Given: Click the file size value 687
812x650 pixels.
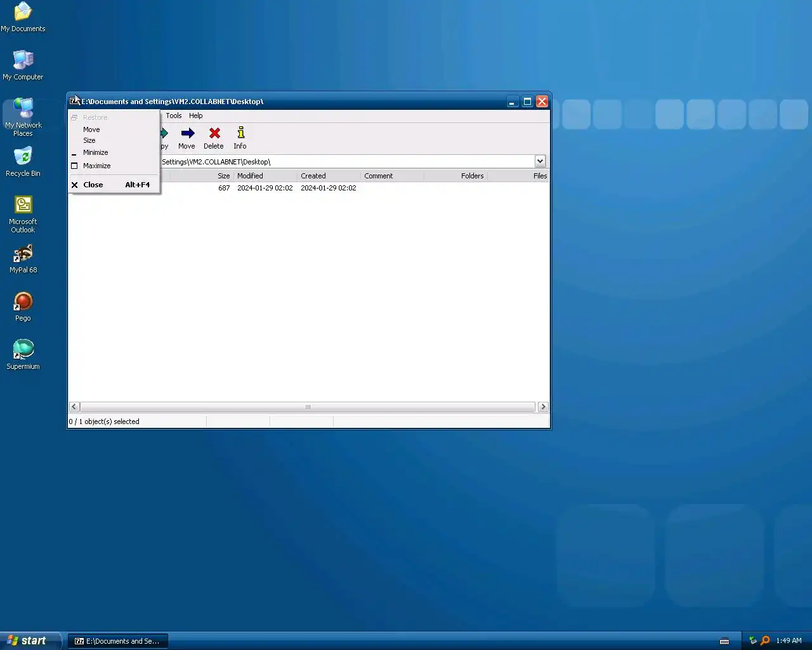Looking at the screenshot, I should (x=224, y=188).
